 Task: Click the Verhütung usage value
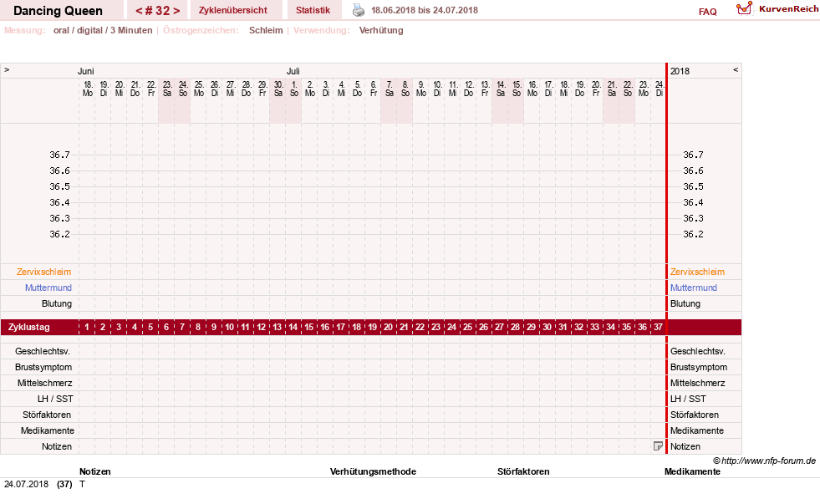pyautogui.click(x=380, y=30)
